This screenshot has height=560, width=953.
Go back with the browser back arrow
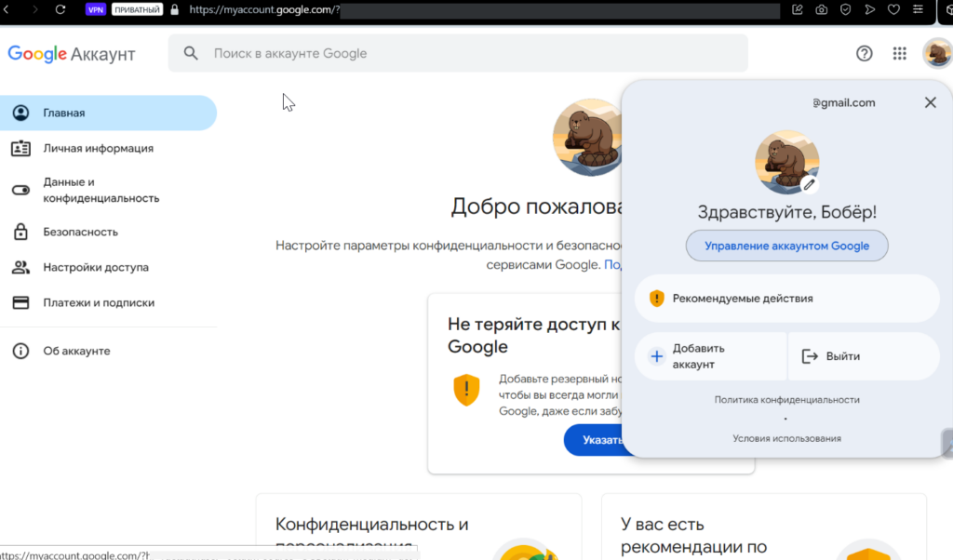click(x=7, y=9)
